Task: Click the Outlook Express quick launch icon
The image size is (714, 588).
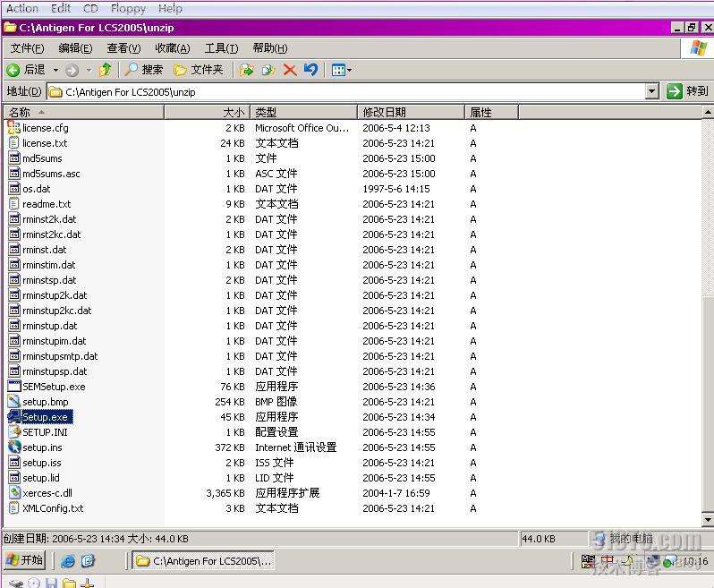Action: click(x=88, y=560)
